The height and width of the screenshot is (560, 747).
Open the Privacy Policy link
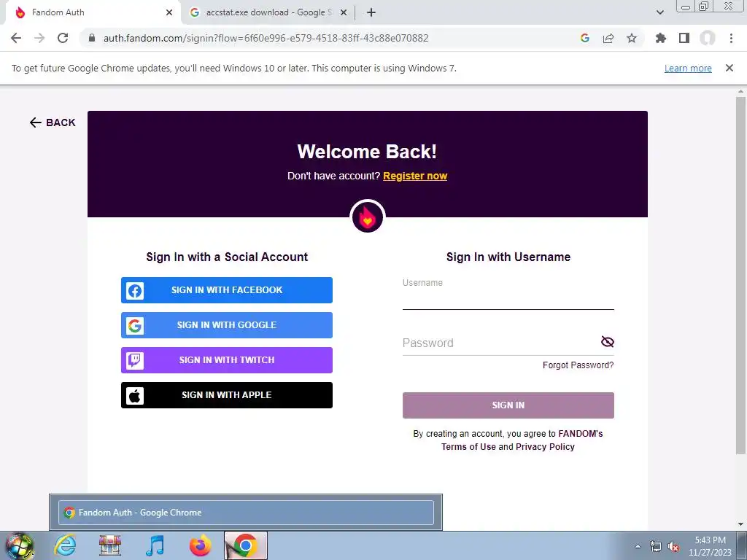point(545,447)
